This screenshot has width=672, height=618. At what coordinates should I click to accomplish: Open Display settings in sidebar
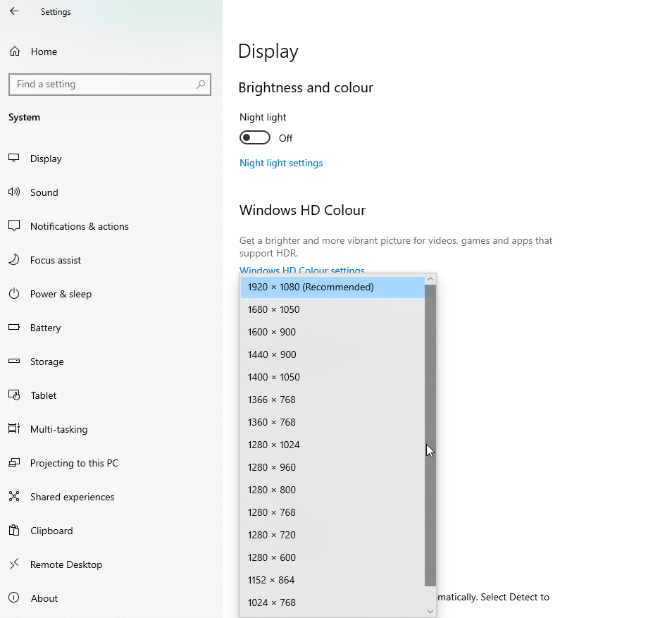point(110,159)
